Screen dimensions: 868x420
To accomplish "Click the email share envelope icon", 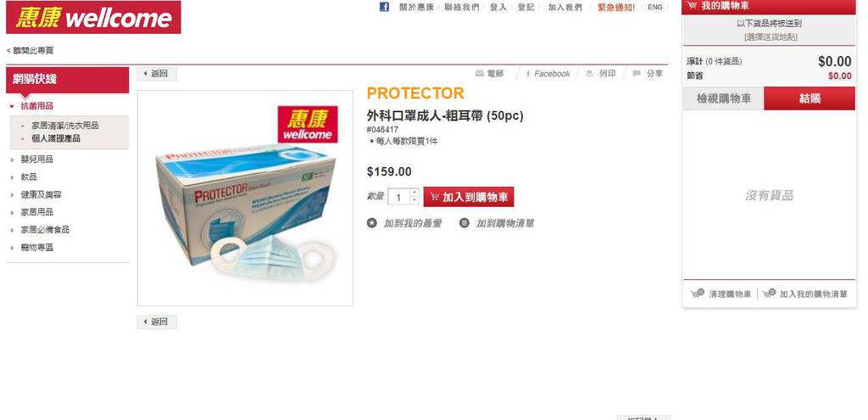I will click(480, 74).
